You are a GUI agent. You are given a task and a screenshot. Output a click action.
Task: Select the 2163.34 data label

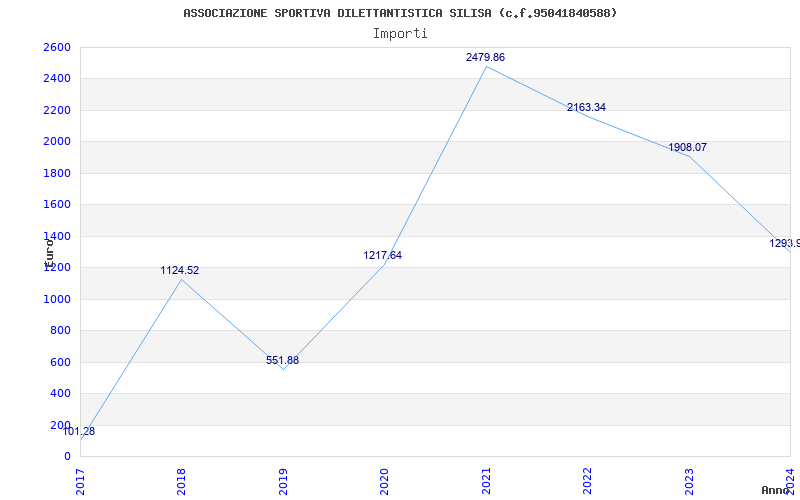[586, 107]
